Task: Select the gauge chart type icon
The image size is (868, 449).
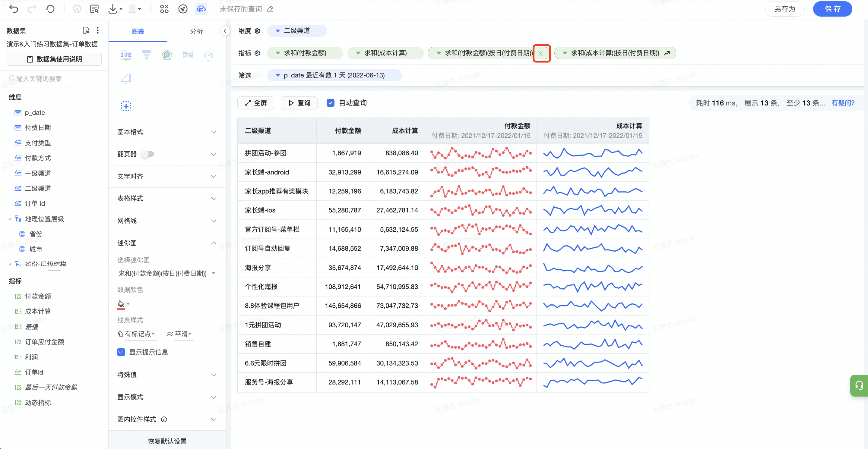Action: click(x=208, y=55)
